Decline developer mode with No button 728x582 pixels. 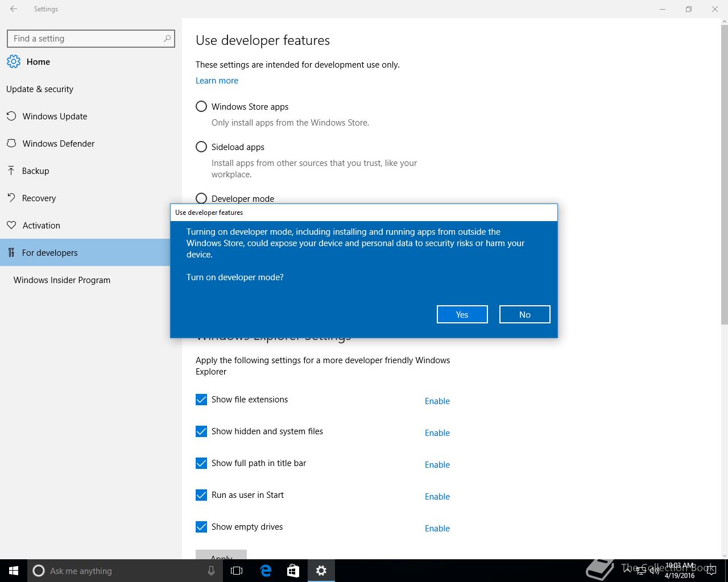click(524, 314)
